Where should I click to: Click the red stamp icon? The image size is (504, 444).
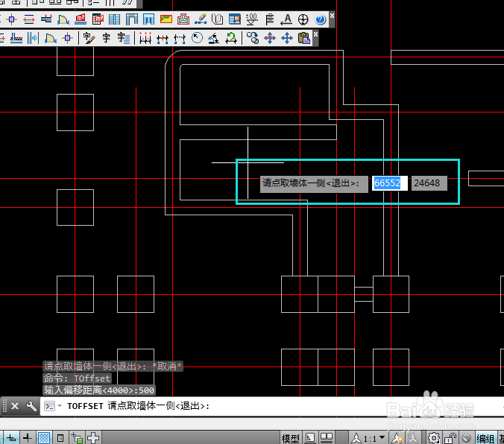183,19
